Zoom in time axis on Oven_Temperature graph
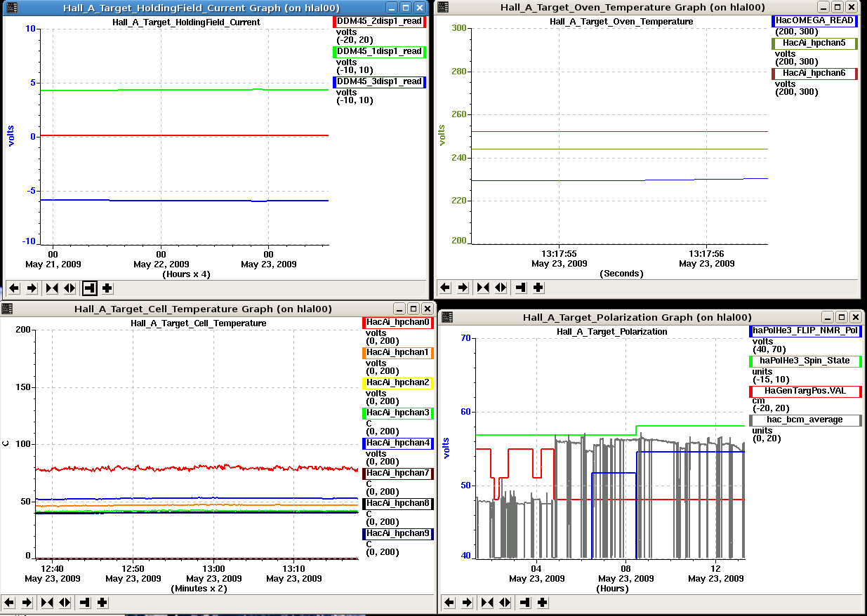This screenshot has width=867, height=616. pos(483,287)
